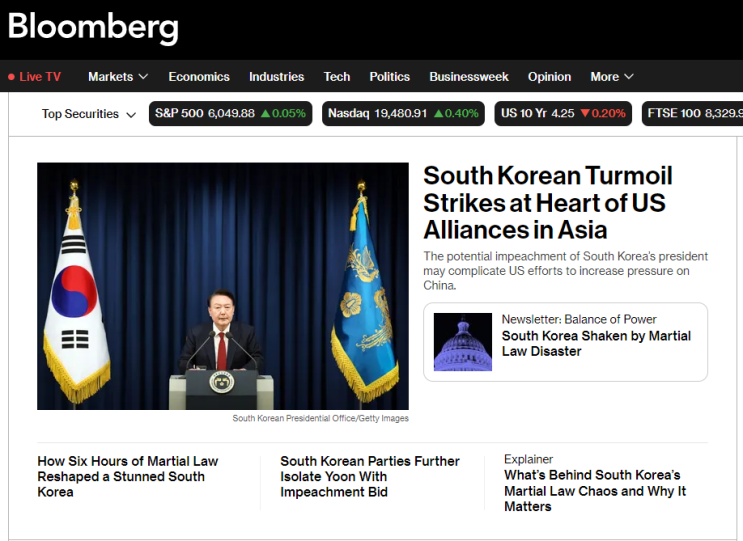The width and height of the screenshot is (743, 541).
Task: Go to the Tech section
Action: tap(337, 77)
